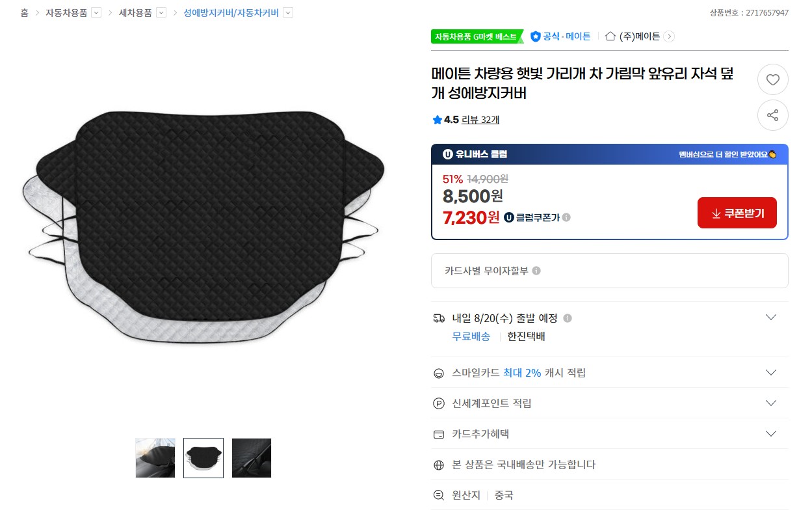Open the 세차용품 category dropdown
The image size is (812, 514).
tap(161, 12)
